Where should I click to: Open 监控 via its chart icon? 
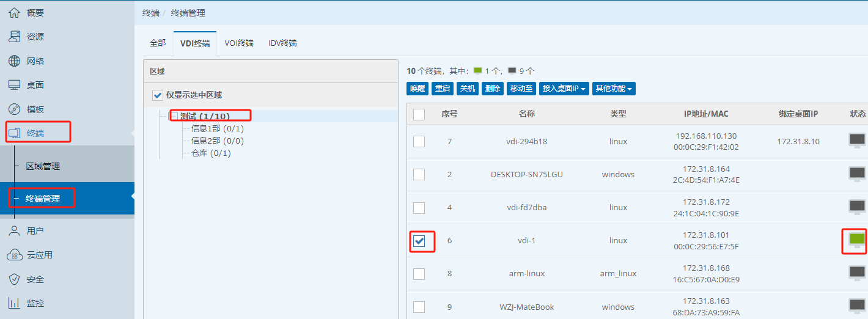14,303
